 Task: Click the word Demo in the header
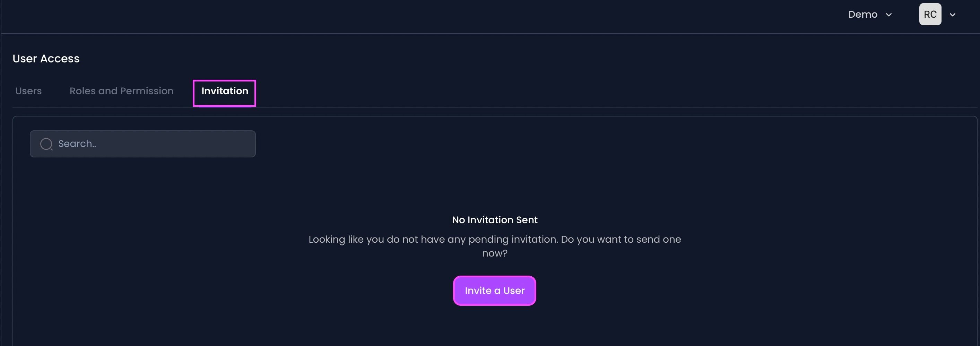863,15
